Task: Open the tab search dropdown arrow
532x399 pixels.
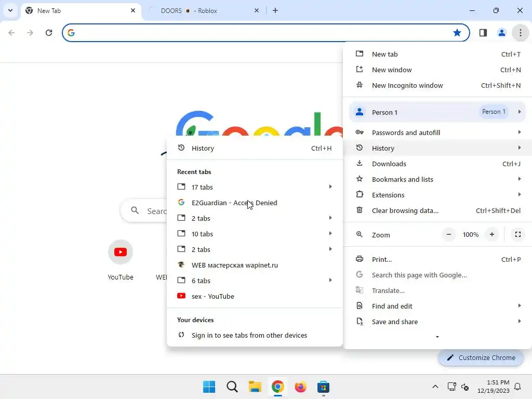Action: coord(10,10)
